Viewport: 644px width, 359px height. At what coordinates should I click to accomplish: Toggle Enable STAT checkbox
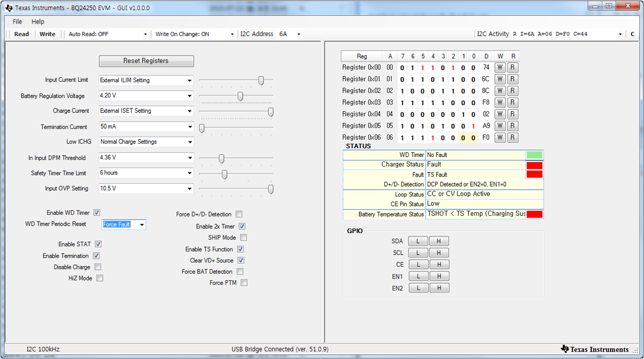point(98,244)
